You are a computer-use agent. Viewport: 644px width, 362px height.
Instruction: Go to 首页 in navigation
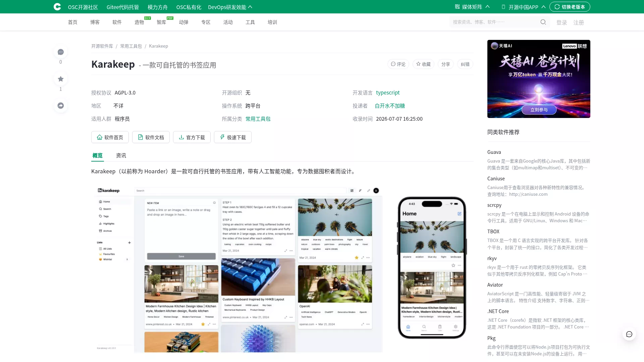[x=73, y=22]
